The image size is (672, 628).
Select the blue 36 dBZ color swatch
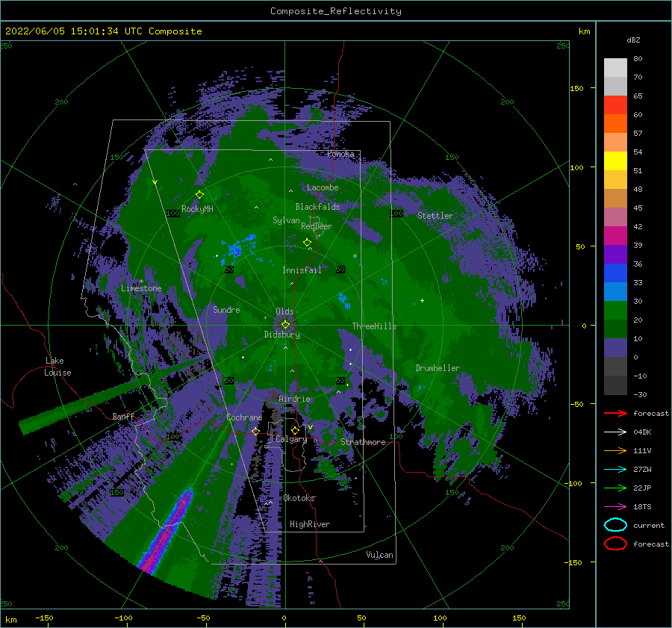pos(615,273)
